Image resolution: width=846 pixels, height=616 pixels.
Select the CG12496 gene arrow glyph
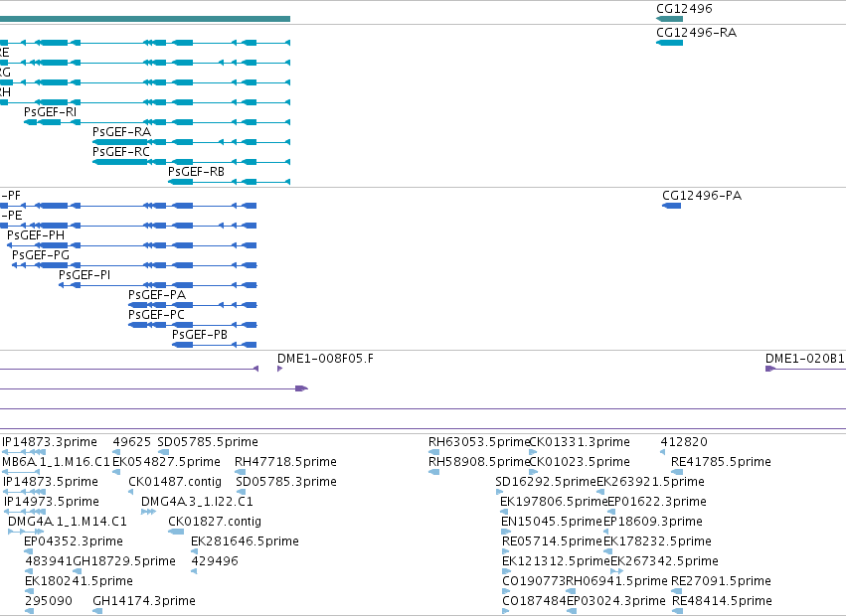pyautogui.click(x=670, y=19)
